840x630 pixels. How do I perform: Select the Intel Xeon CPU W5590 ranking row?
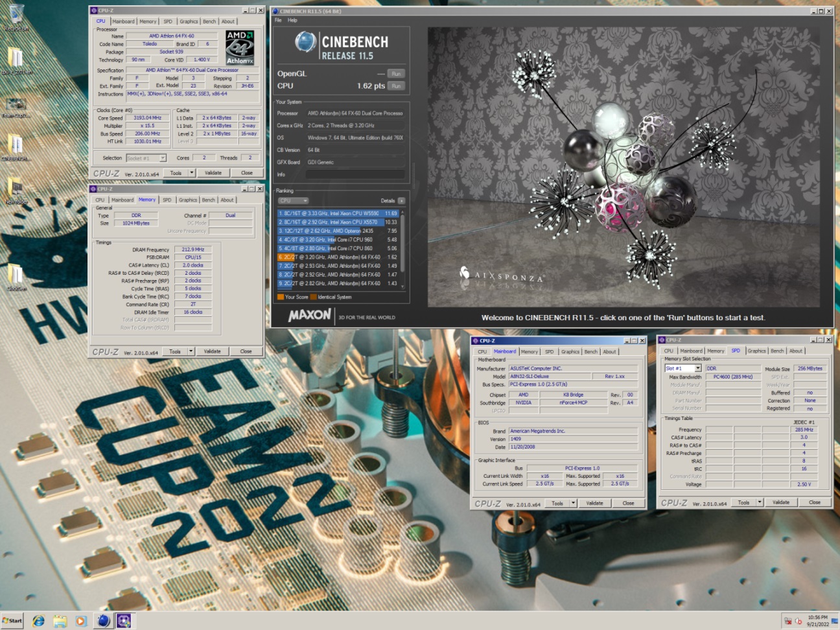[x=338, y=213]
